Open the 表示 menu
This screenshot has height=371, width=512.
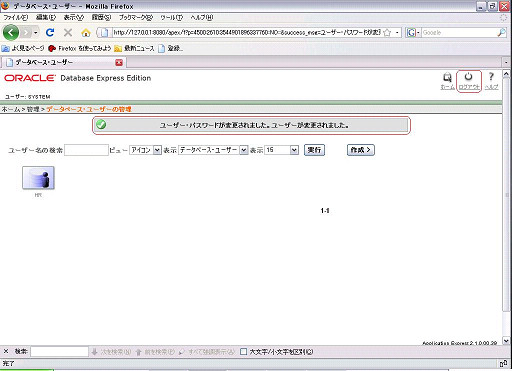[74, 17]
